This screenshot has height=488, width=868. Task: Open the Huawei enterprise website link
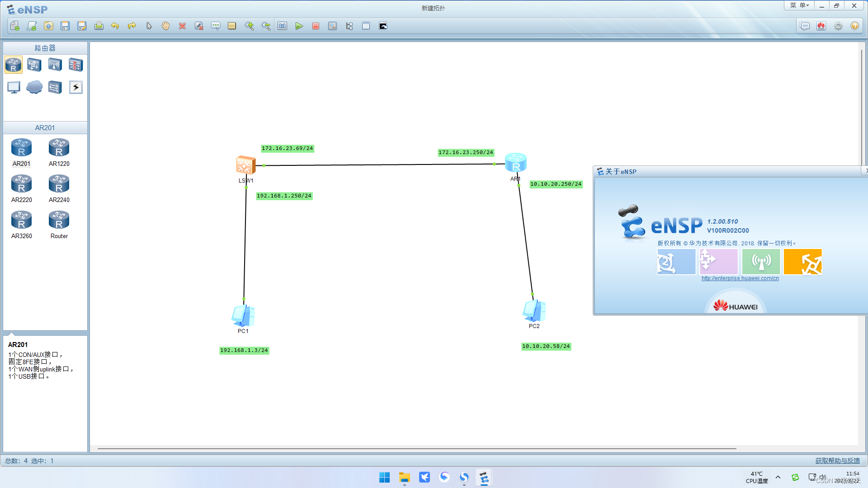coord(740,278)
